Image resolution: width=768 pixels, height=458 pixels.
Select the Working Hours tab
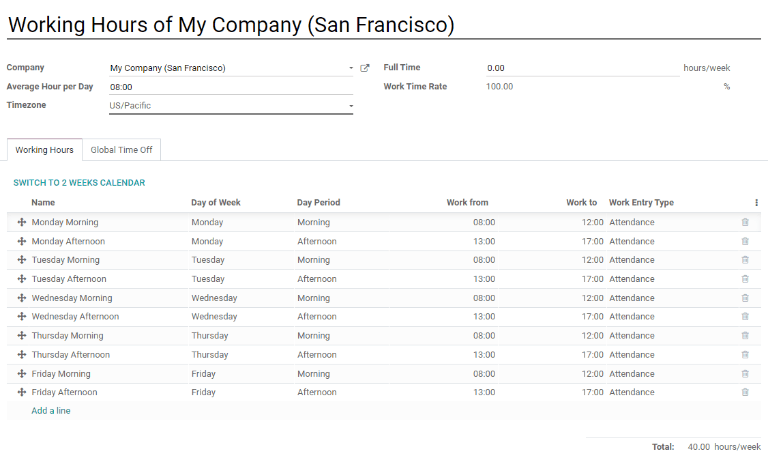44,150
